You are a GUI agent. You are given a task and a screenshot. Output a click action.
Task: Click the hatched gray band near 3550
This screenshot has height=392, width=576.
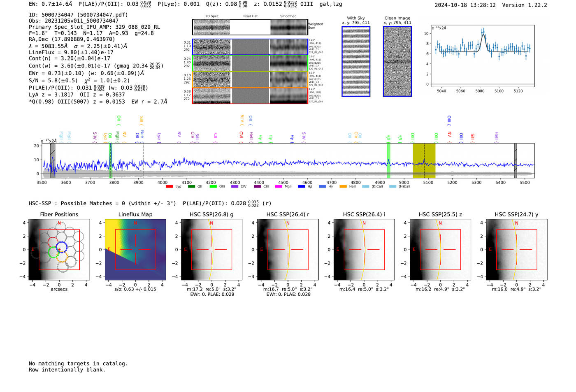tap(53, 161)
